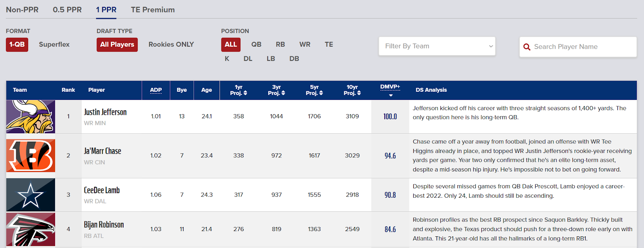
Task: Filter positions by K
Action: pos(227,59)
